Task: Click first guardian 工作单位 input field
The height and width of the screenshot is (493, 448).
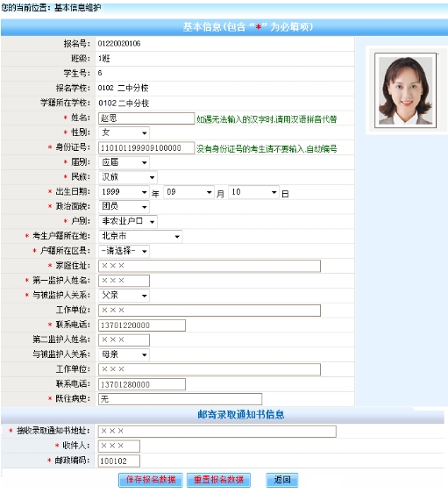Action: pyautogui.click(x=210, y=311)
